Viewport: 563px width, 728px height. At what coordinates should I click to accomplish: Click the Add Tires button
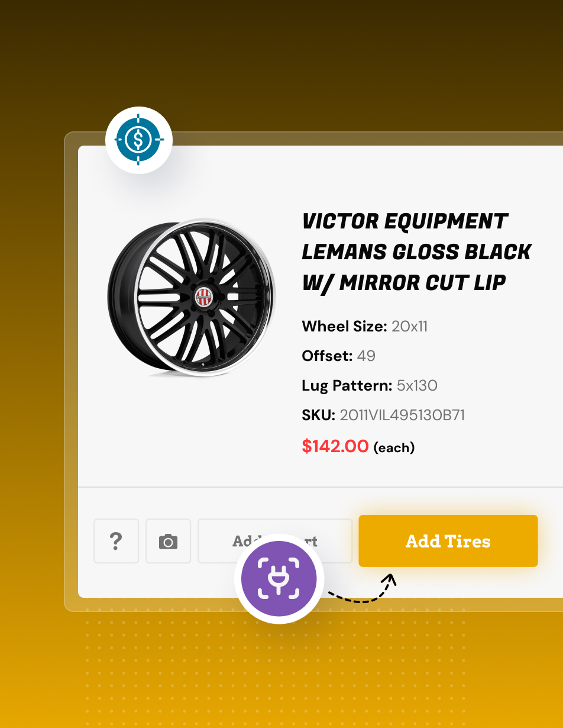pyautogui.click(x=448, y=541)
